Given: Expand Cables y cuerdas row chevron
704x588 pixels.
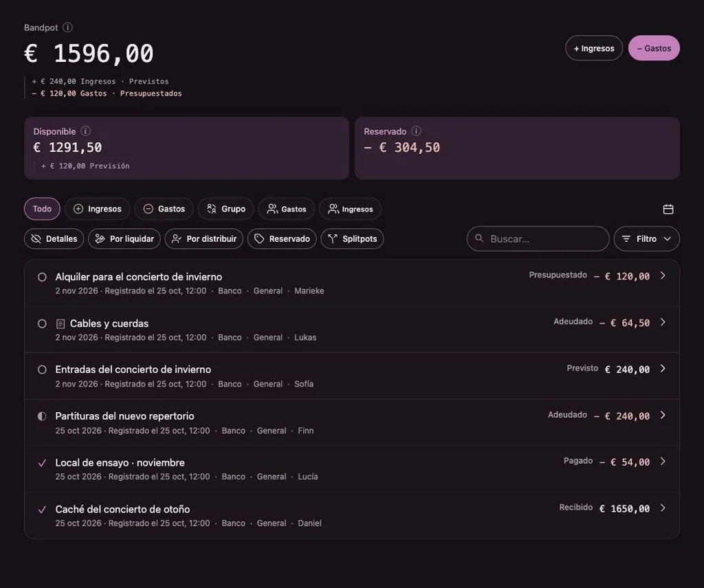Looking at the screenshot, I should click(663, 322).
